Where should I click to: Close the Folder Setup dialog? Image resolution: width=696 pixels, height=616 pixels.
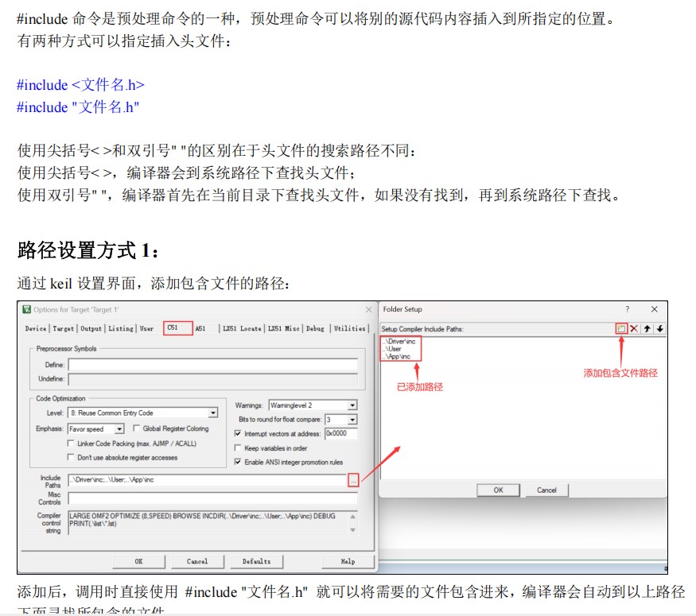coord(654,309)
